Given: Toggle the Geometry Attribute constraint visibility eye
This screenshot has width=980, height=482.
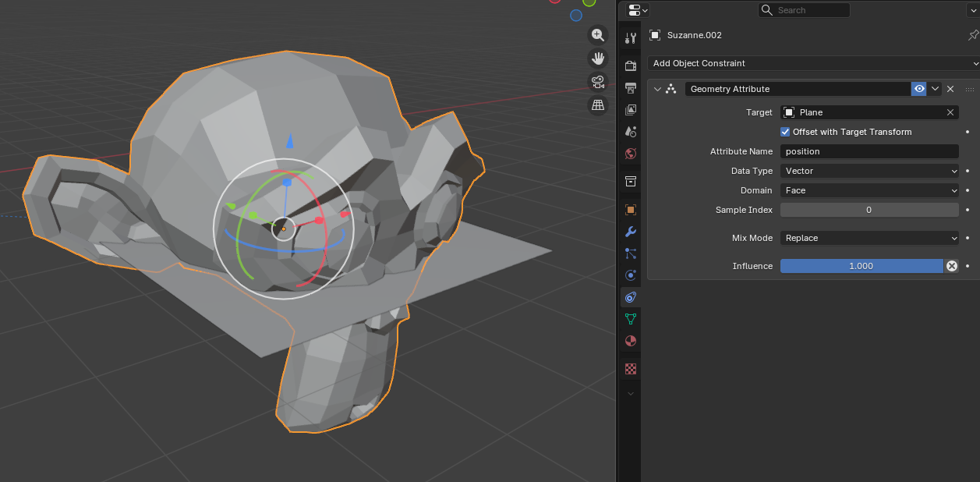Looking at the screenshot, I should [x=919, y=89].
